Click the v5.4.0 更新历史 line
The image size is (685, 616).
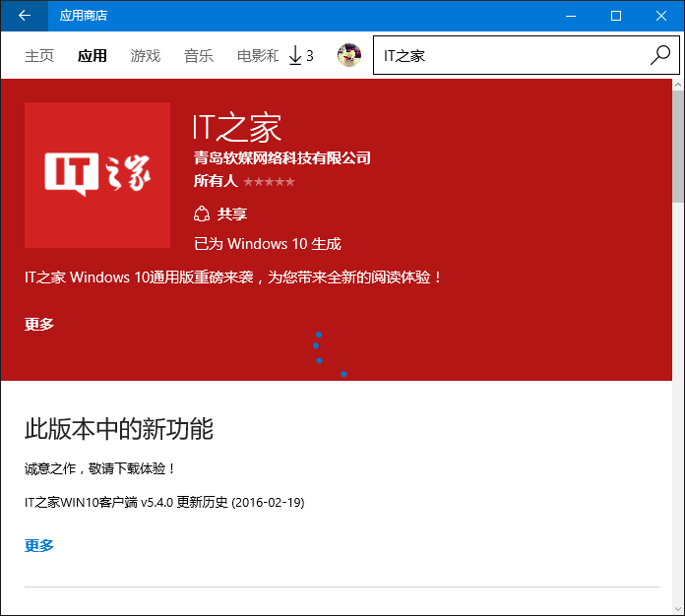point(164,503)
